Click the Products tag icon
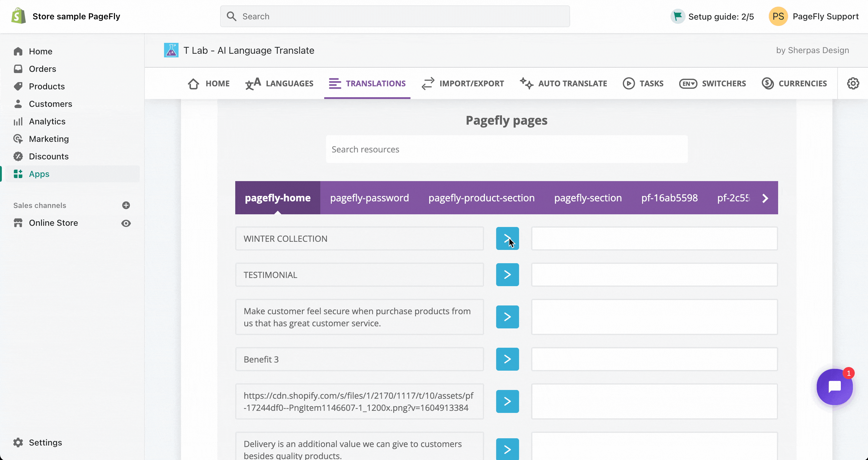The image size is (868, 460). 18,86
